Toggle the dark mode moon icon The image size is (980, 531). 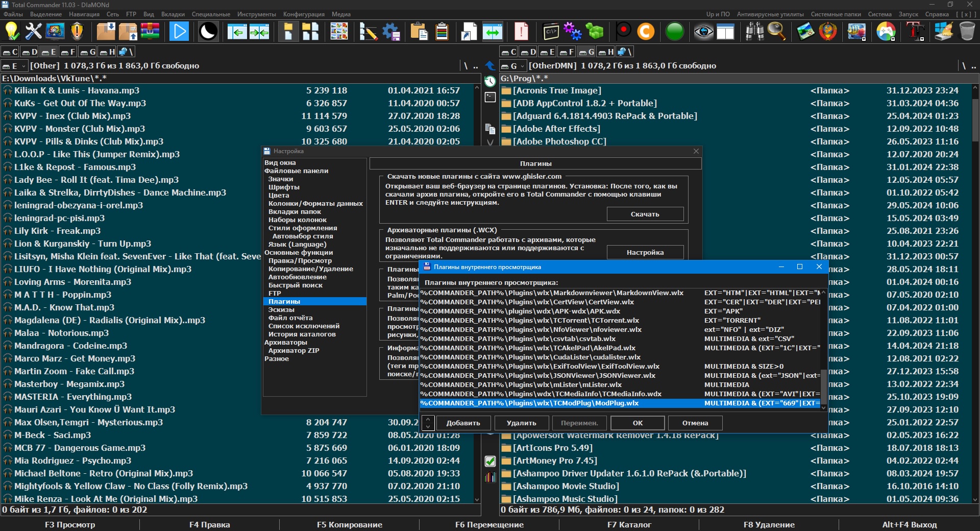(x=208, y=32)
